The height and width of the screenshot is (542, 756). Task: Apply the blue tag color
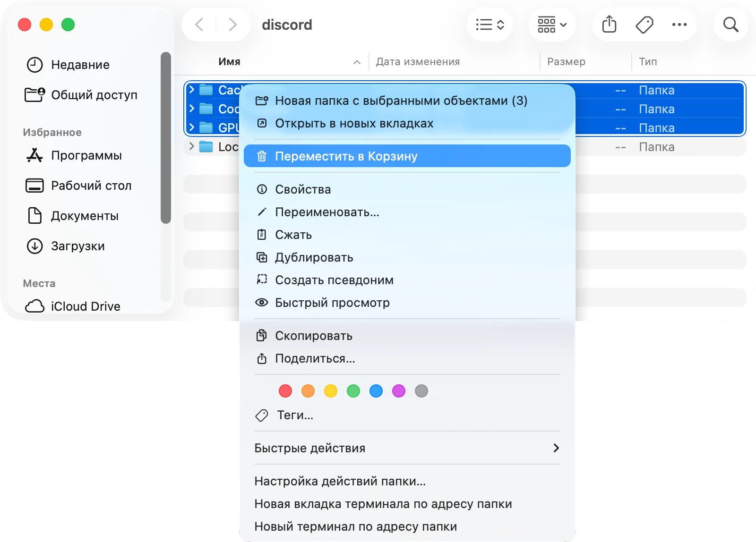click(376, 391)
